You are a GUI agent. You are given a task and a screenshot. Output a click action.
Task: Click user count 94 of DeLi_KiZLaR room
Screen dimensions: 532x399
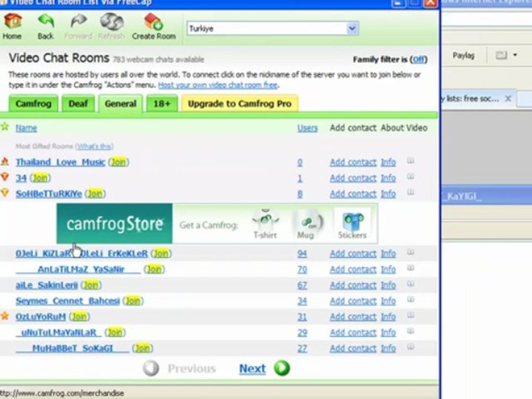[302, 253]
